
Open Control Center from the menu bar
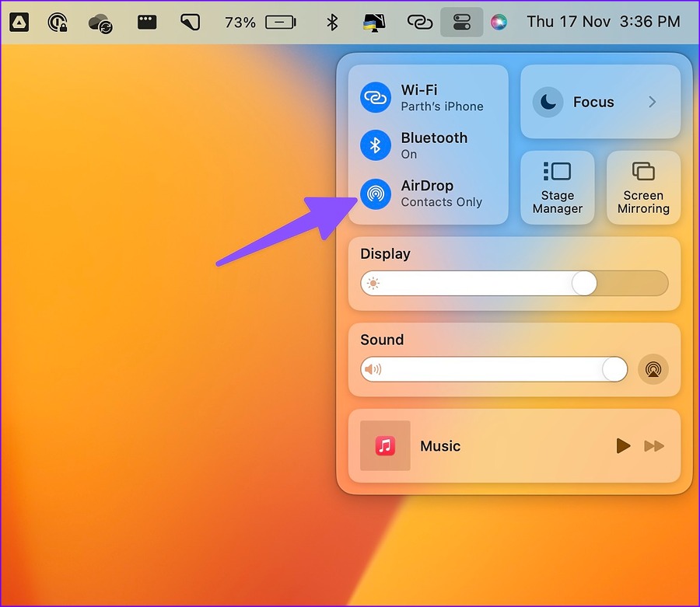coord(461,22)
